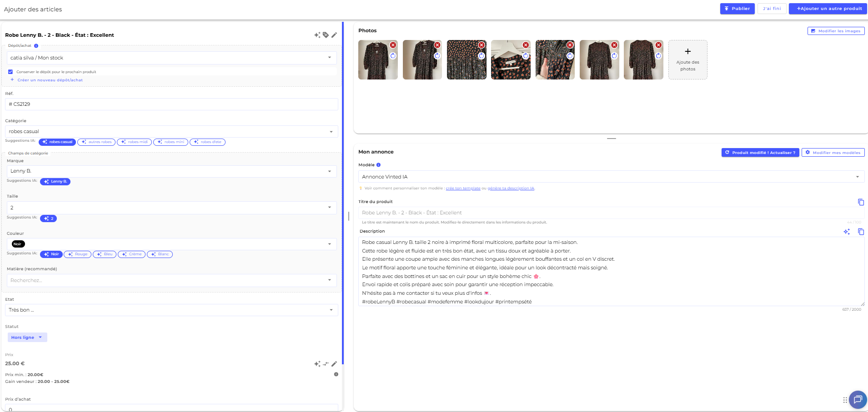Remove the last dress photo

[x=658, y=45]
